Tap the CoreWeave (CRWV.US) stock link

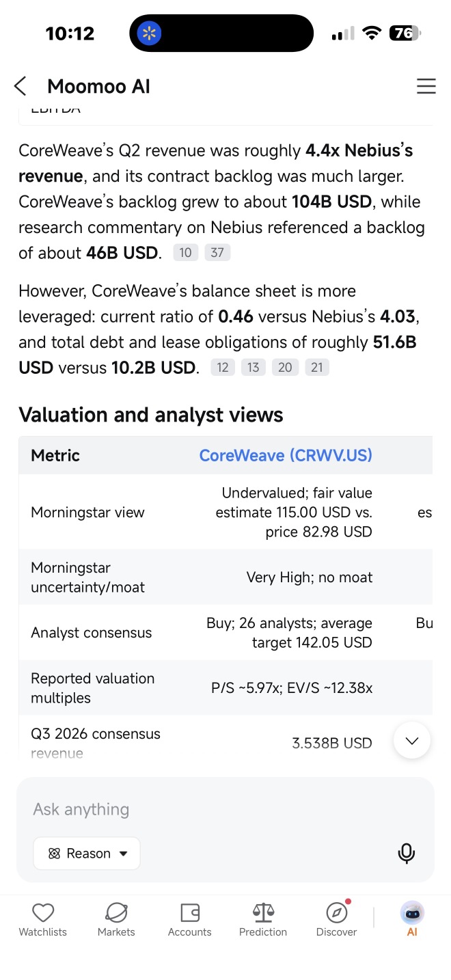[x=286, y=455]
